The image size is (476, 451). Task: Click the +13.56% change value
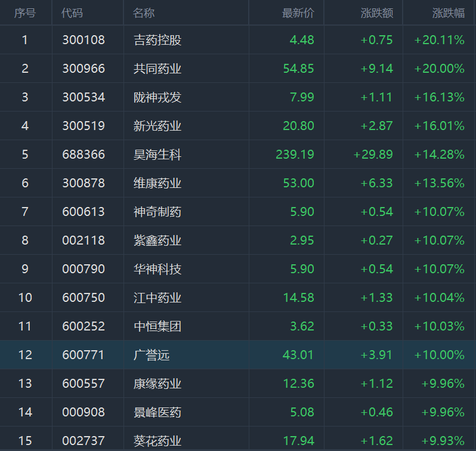pyautogui.click(x=439, y=183)
